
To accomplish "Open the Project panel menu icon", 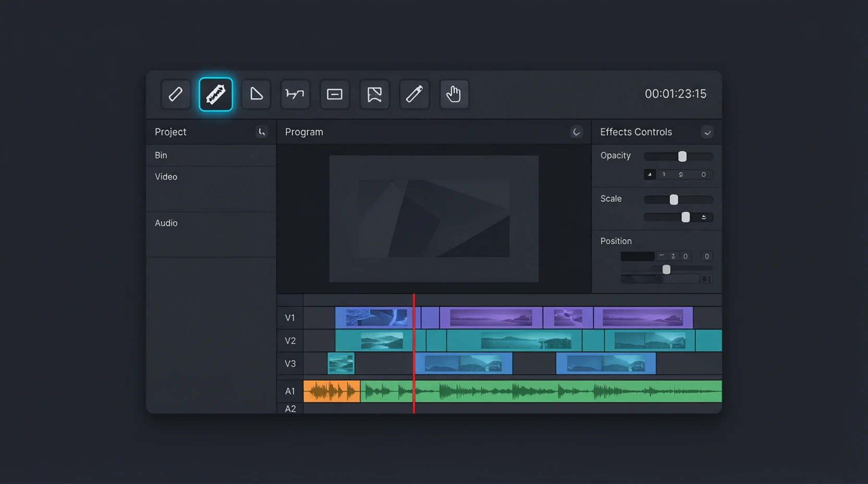I will point(262,132).
